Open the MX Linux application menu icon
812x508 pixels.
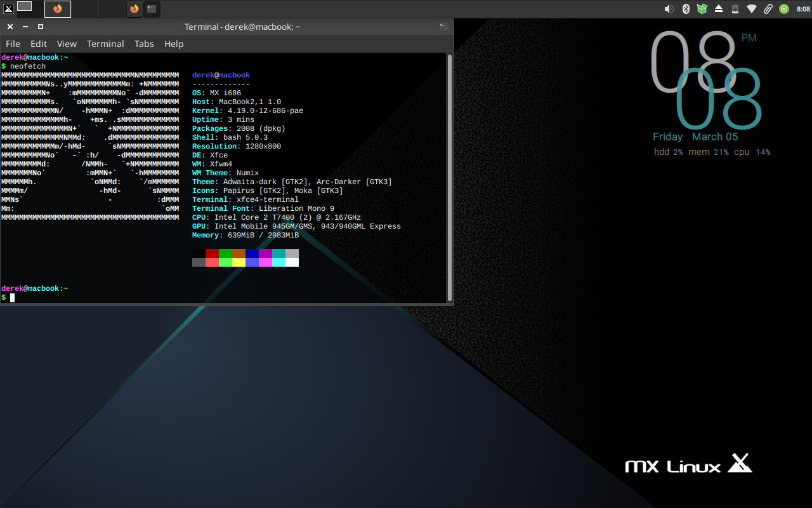tap(8, 8)
